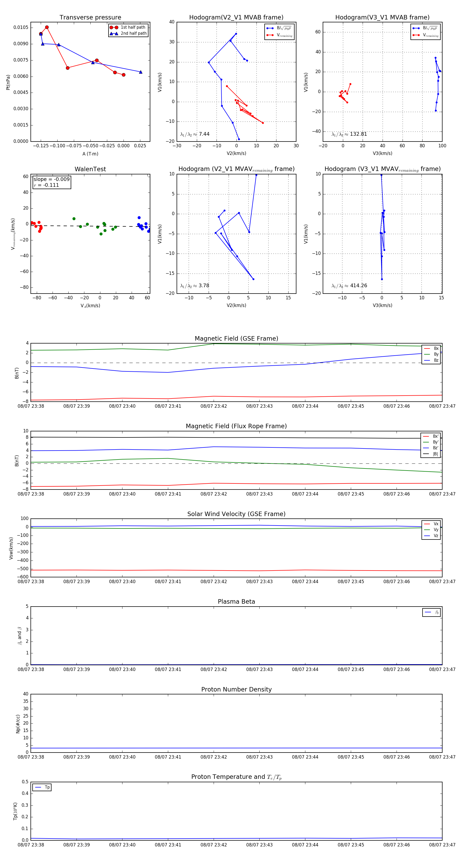The height and width of the screenshot is (868, 473).
Task: Click the 'Np(#/cc)' y-axis label
Action: click(18, 723)
